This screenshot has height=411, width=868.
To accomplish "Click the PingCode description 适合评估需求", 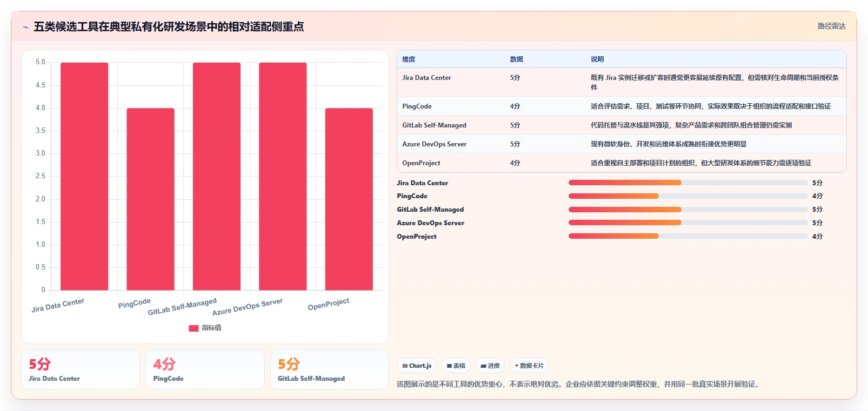I will click(x=711, y=106).
